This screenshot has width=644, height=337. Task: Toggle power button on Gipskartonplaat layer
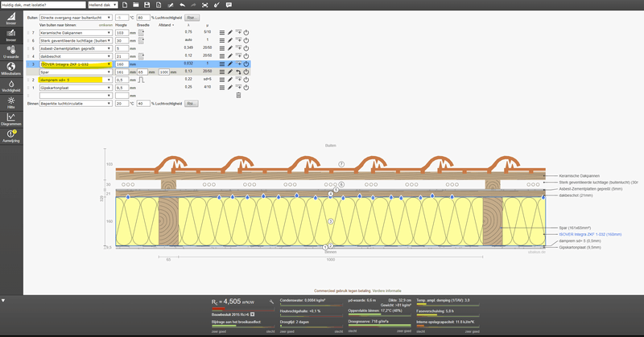(248, 87)
